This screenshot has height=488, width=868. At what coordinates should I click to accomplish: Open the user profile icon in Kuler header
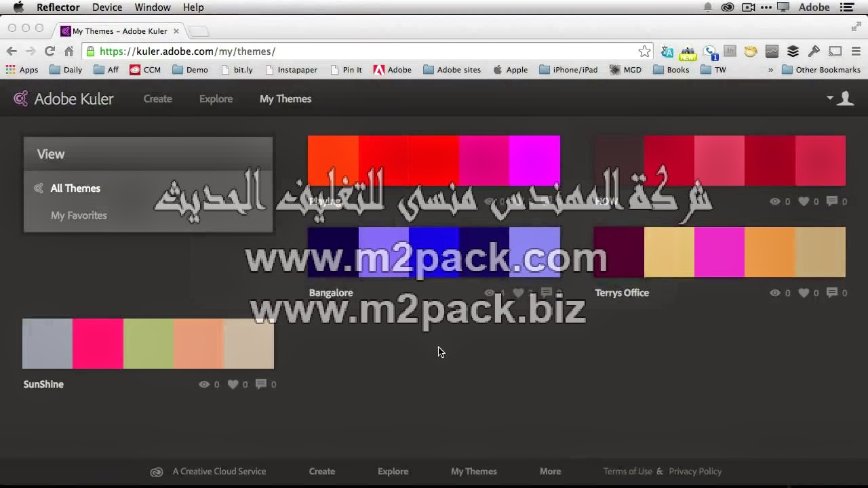[x=845, y=99]
